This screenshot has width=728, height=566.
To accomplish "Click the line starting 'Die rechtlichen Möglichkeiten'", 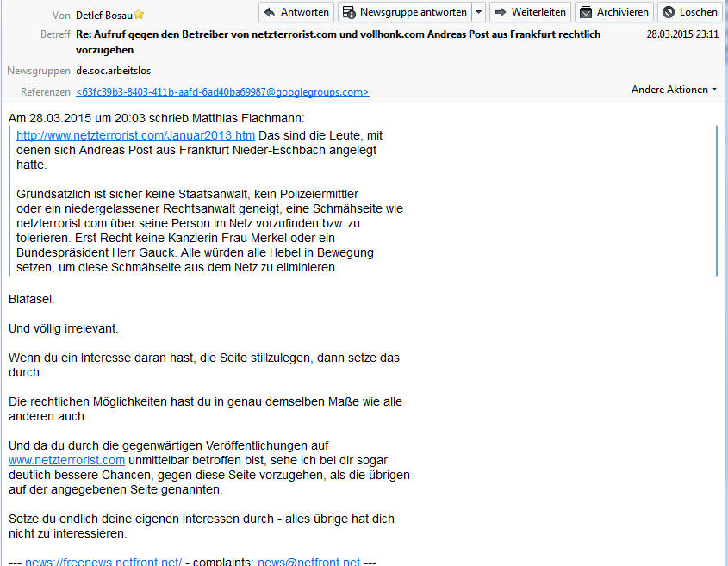I will pos(205,408).
